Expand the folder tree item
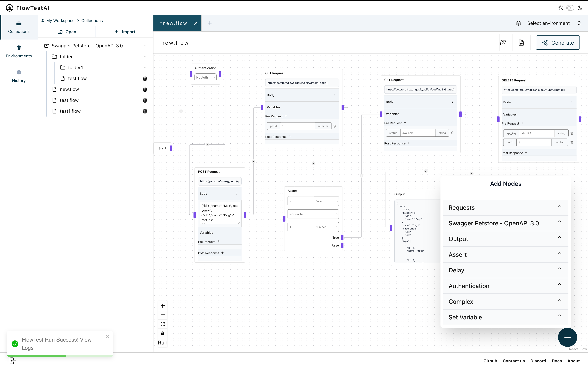The image size is (588, 369). (x=66, y=57)
